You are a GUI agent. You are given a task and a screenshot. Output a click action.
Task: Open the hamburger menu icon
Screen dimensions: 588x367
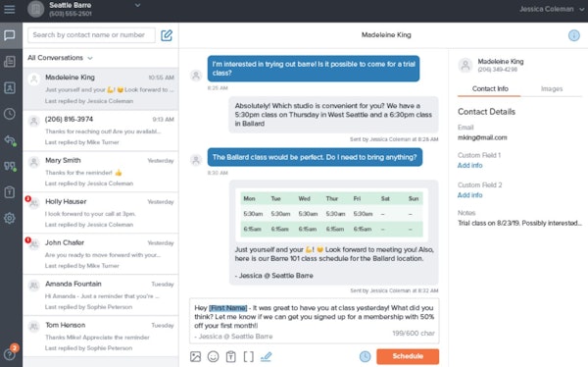click(10, 9)
